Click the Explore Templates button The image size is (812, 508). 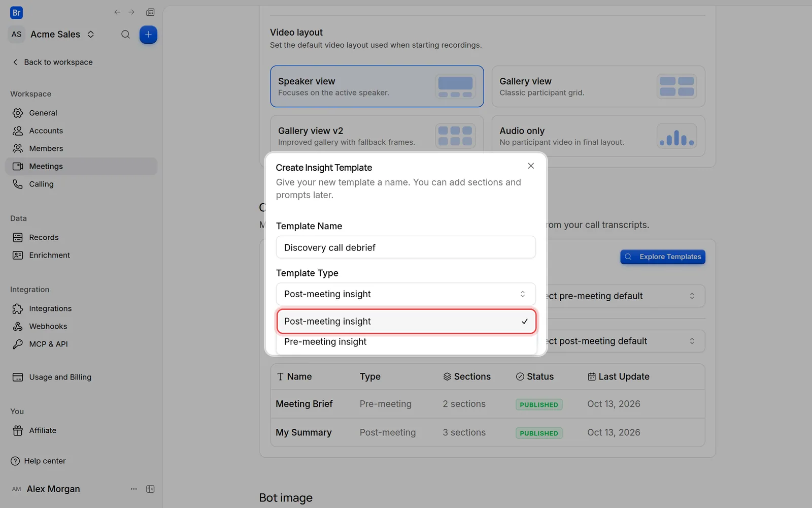[663, 257]
